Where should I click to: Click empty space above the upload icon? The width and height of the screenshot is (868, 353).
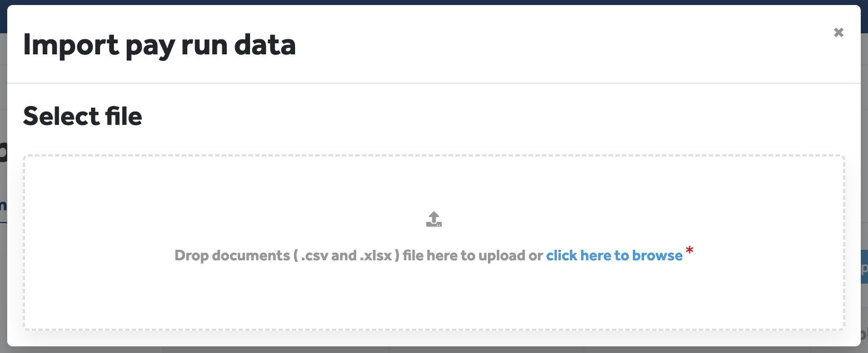tap(433, 183)
